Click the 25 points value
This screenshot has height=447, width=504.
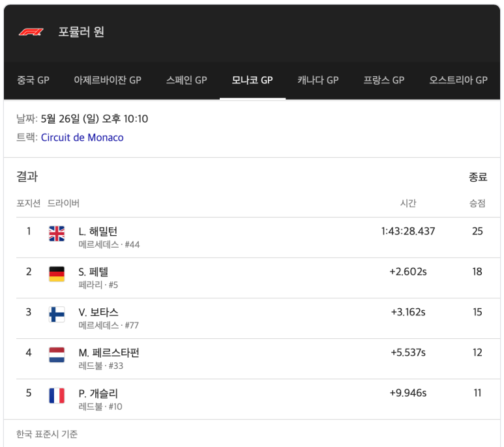click(x=477, y=231)
